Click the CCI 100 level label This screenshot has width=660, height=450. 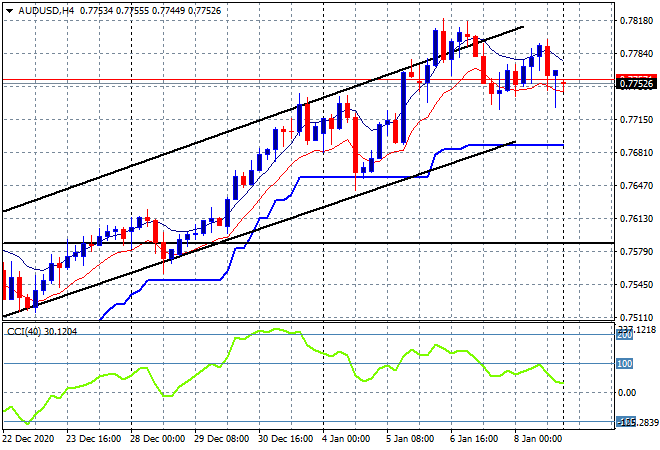pos(625,364)
